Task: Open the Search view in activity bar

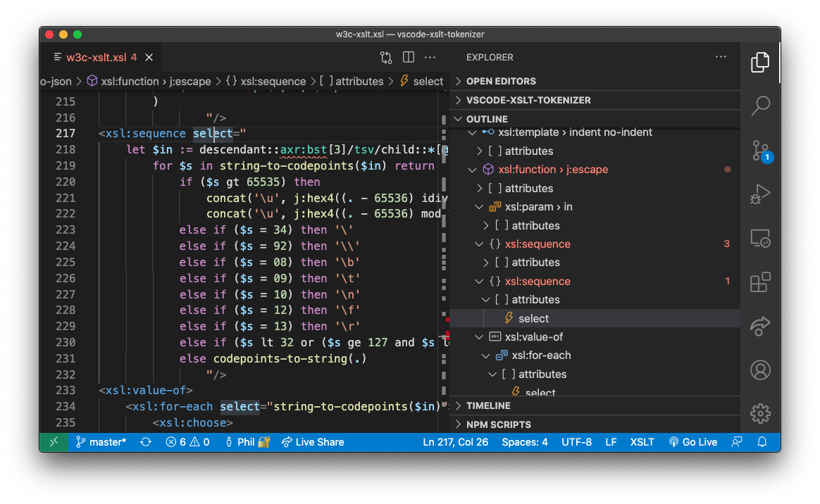Action: pos(760,106)
